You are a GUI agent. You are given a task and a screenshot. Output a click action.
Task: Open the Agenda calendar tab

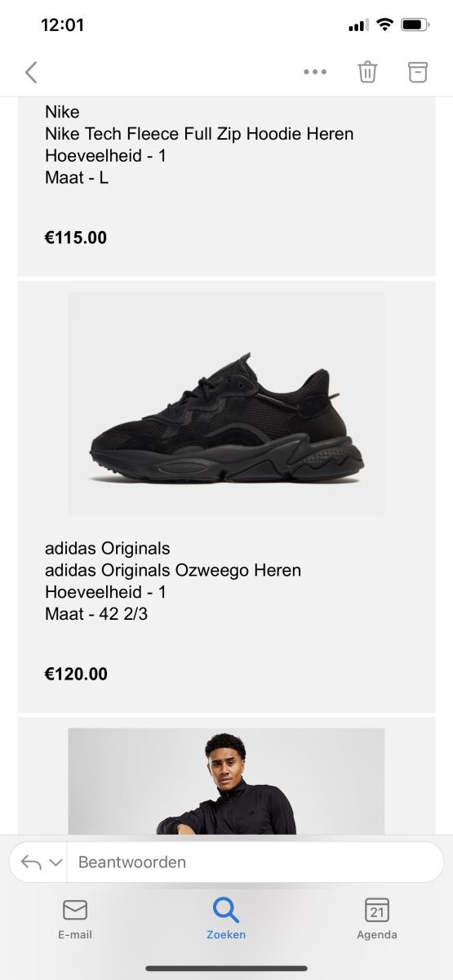click(x=377, y=919)
